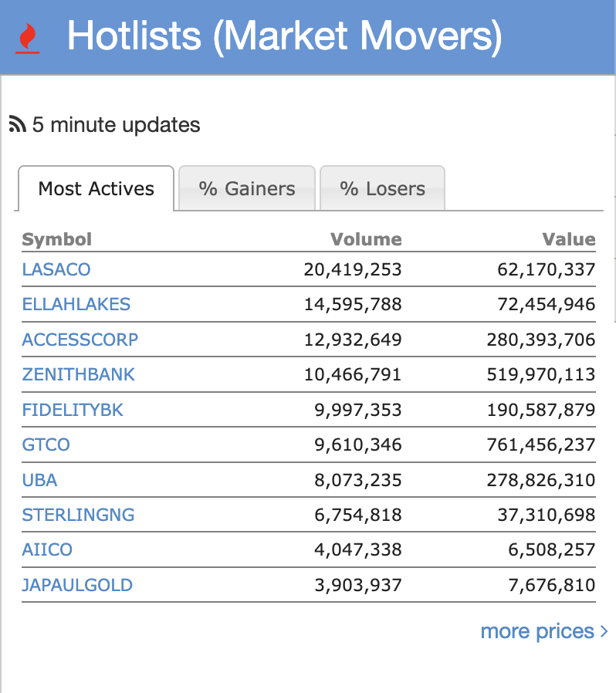Screen dimensions: 616x693
Task: Open the JAPAULGOLD ticker link
Action: point(77,585)
